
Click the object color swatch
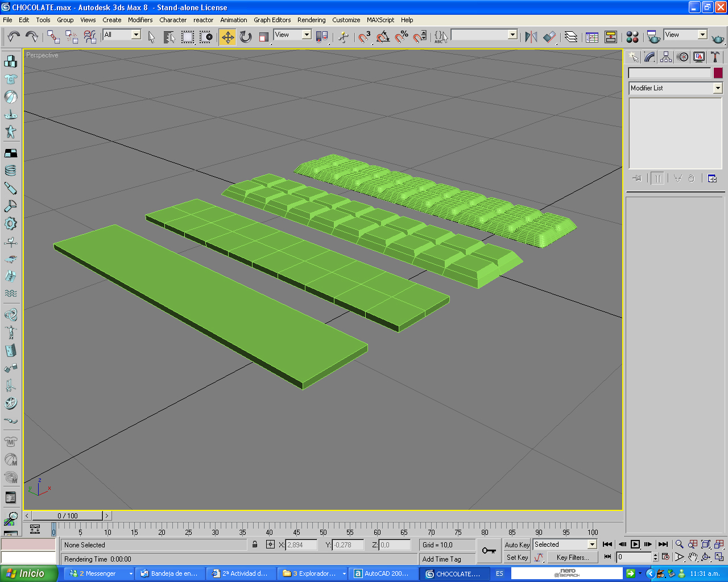point(718,73)
